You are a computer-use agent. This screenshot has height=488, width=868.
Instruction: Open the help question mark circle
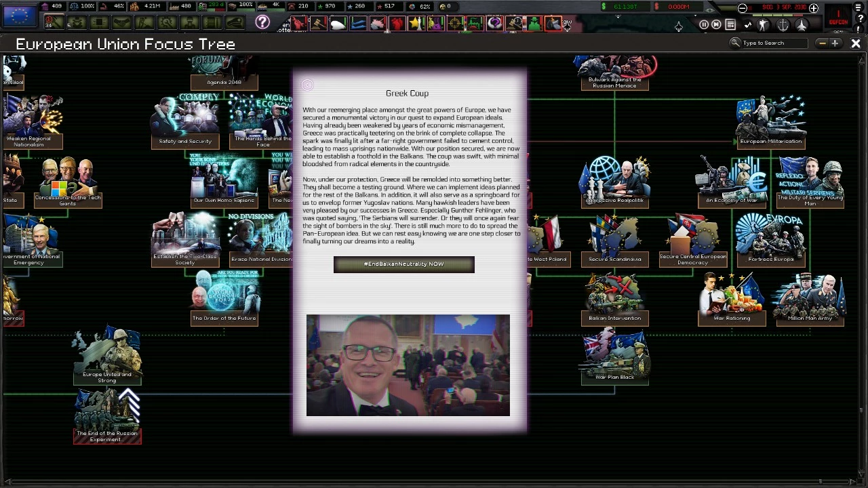coord(262,22)
